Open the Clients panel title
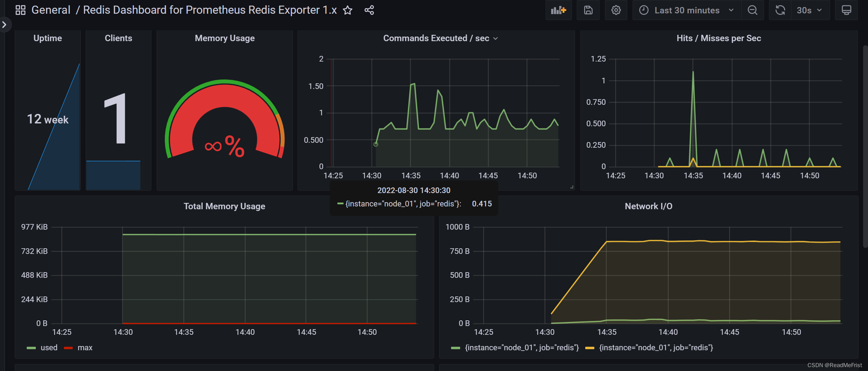The width and height of the screenshot is (868, 371). click(x=118, y=38)
